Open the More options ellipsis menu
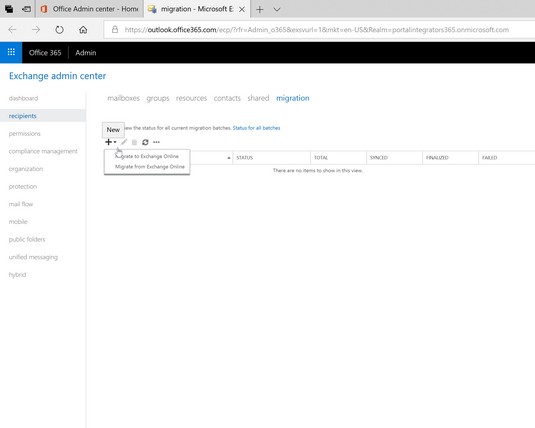This screenshot has width=535, height=428. (156, 142)
